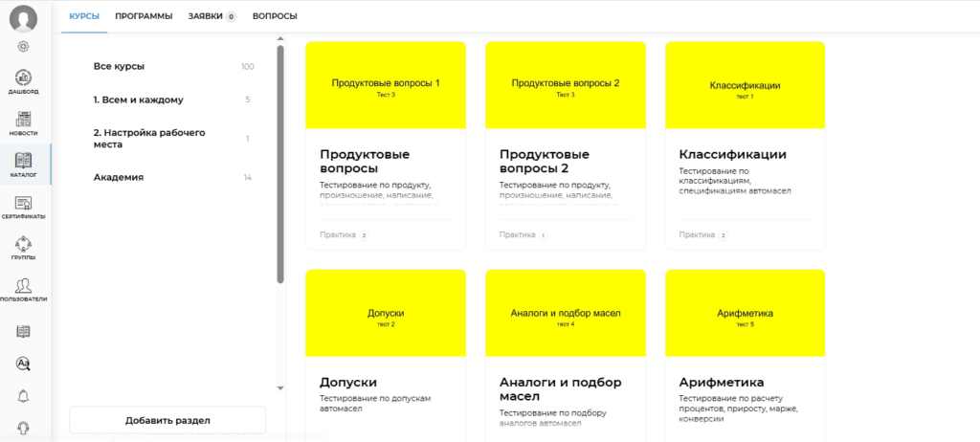
Task: Open the 'Аналоги и подбор масел' yellow thumbnail
Action: (x=566, y=313)
